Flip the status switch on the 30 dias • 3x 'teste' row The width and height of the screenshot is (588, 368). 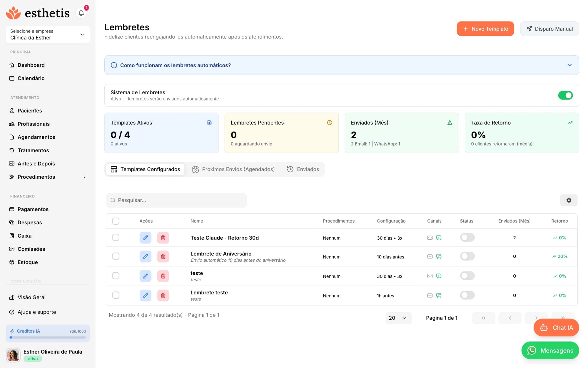(x=467, y=276)
